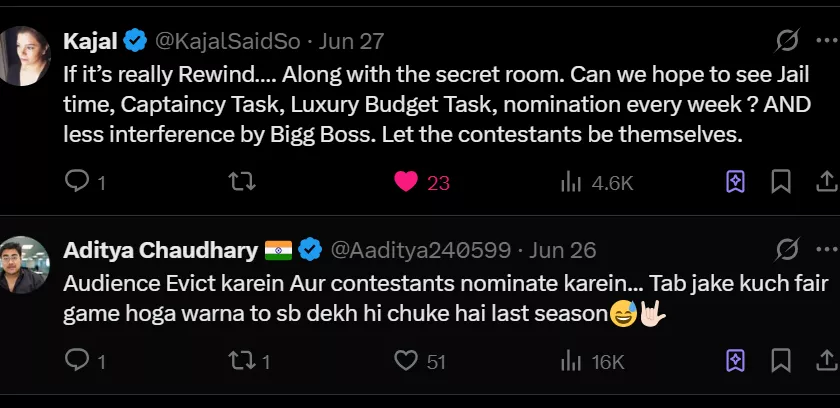Share Aditya Chaudhary's tweet
Screen dimensions: 840x408
pyautogui.click(x=826, y=360)
